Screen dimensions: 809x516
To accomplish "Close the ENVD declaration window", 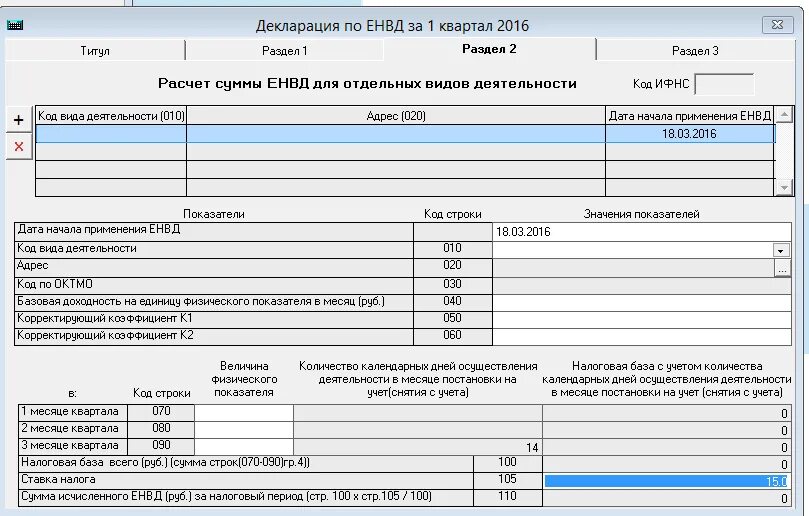I will [x=778, y=25].
